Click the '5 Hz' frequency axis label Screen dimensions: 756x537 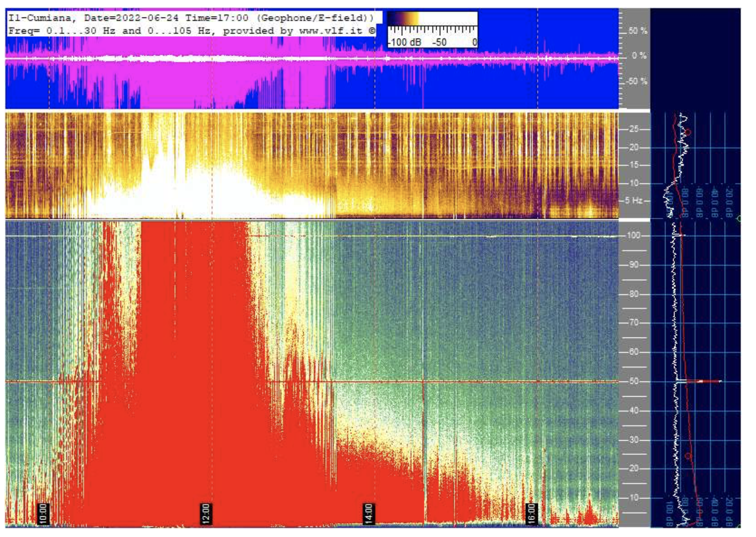(634, 200)
